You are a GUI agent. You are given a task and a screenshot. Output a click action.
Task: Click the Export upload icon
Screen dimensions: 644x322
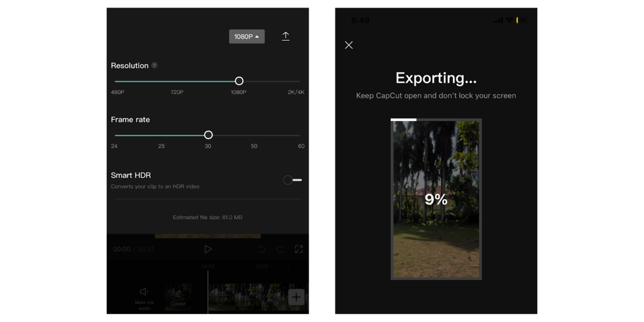click(x=286, y=36)
